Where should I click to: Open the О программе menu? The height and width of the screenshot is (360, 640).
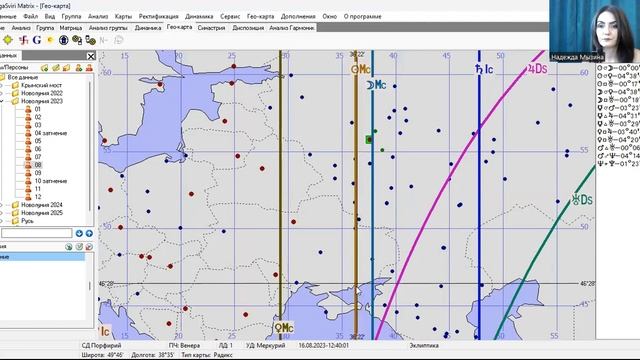click(x=362, y=16)
